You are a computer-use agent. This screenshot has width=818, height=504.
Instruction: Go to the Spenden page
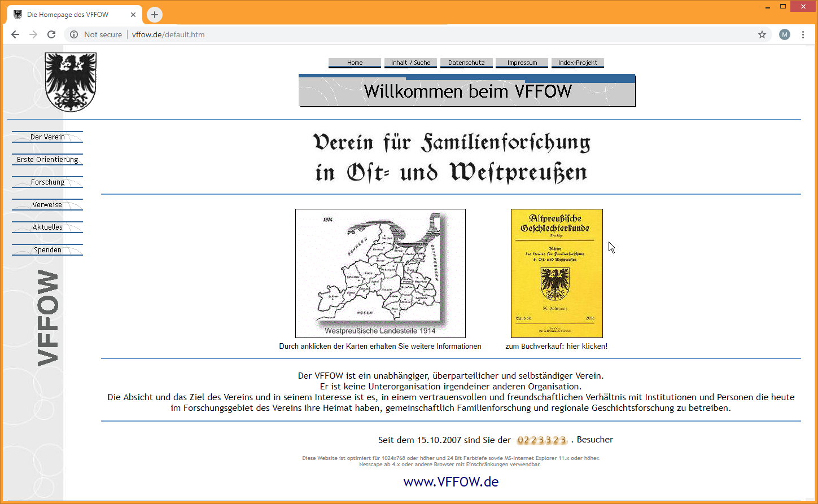(47, 249)
